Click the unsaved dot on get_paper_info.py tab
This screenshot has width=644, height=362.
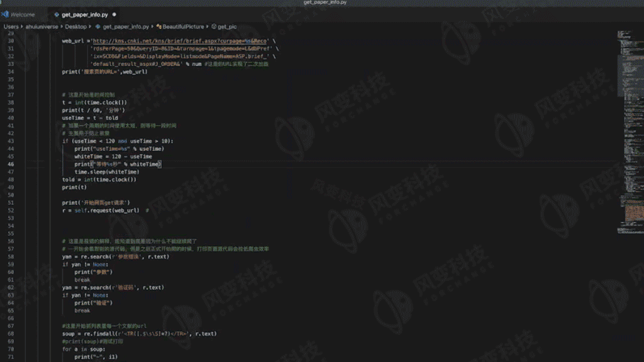pos(114,14)
